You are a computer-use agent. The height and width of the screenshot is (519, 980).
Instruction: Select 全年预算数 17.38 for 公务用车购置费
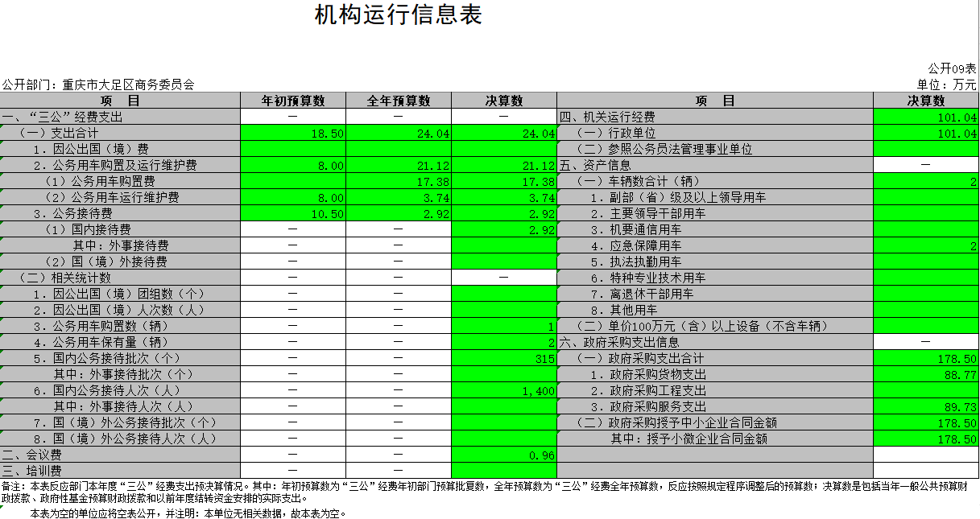(x=399, y=181)
